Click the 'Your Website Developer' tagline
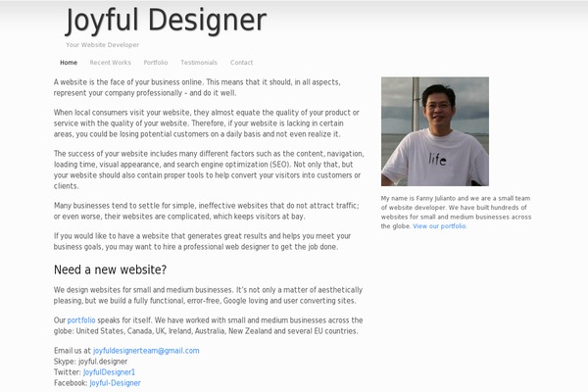This screenshot has height=392, width=588. pyautogui.click(x=102, y=45)
